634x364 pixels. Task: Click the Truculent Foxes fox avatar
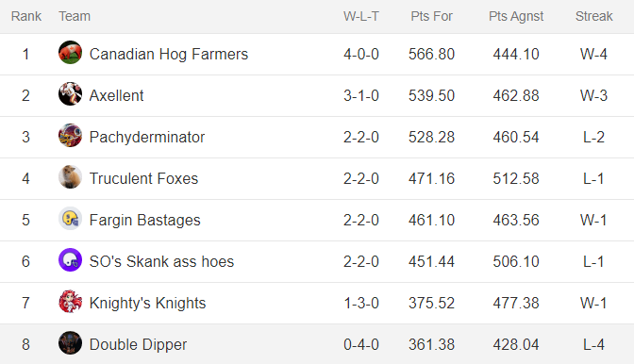(71, 177)
